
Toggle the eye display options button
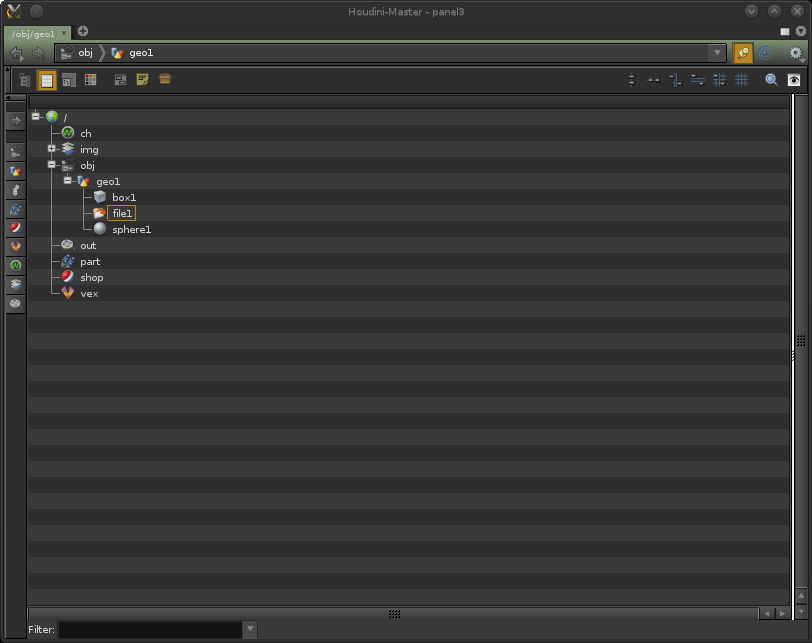794,80
